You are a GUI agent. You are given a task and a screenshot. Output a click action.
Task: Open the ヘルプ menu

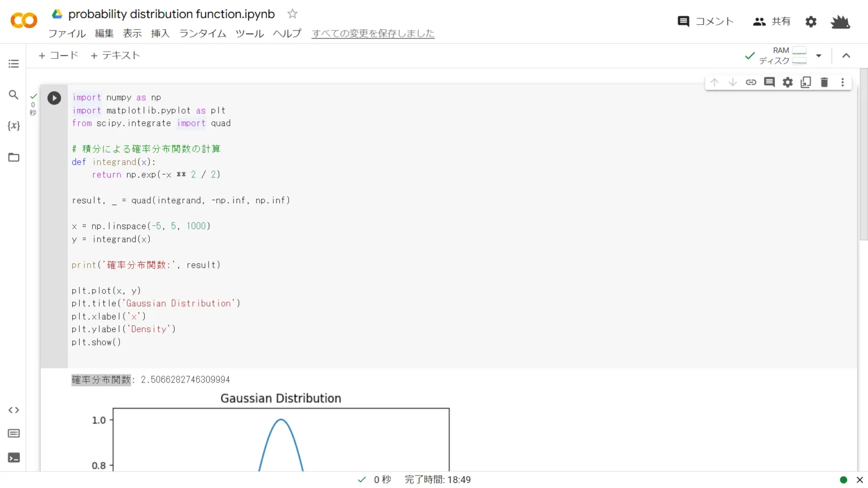(287, 33)
